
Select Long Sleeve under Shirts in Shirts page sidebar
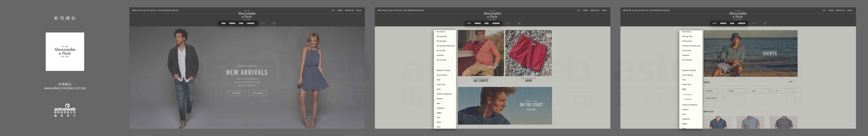(x=688, y=99)
